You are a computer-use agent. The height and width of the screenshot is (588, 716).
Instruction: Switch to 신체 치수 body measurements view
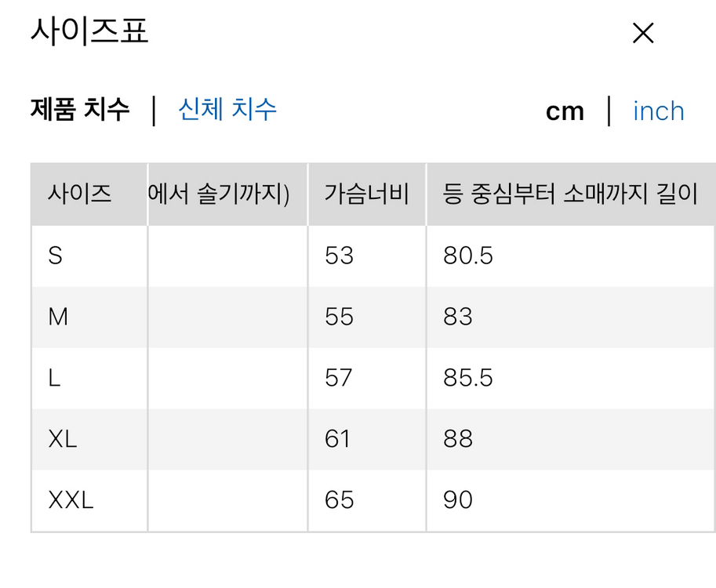tap(226, 111)
